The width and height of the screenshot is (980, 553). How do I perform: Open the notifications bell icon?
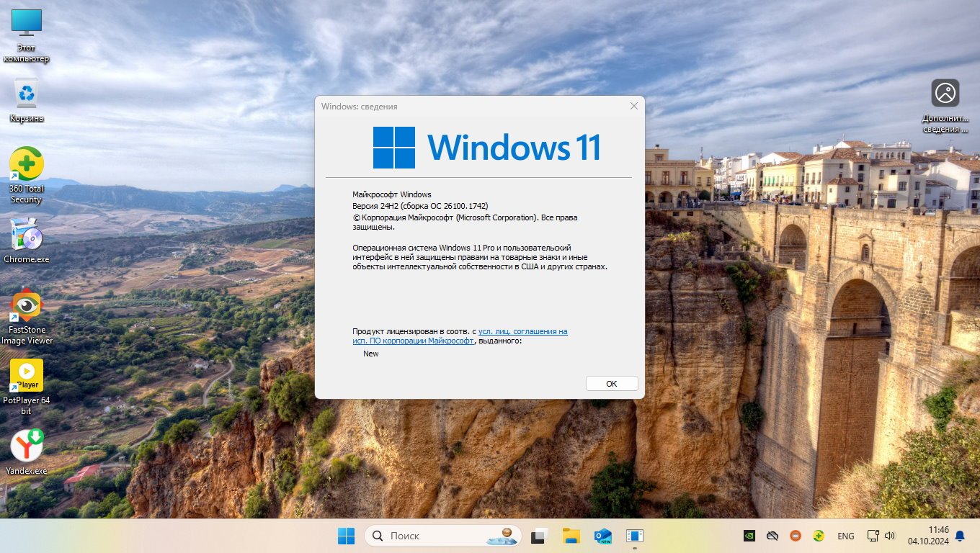pos(960,536)
